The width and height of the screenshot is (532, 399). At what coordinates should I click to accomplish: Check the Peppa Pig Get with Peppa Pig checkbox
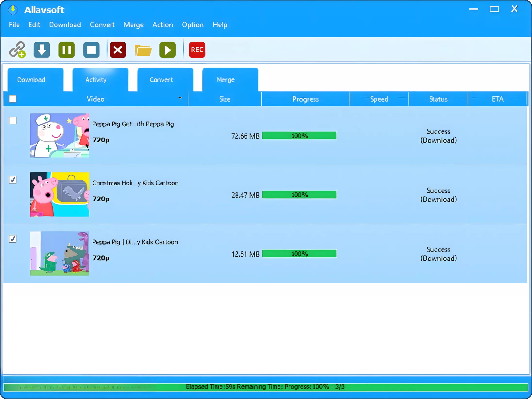13,121
